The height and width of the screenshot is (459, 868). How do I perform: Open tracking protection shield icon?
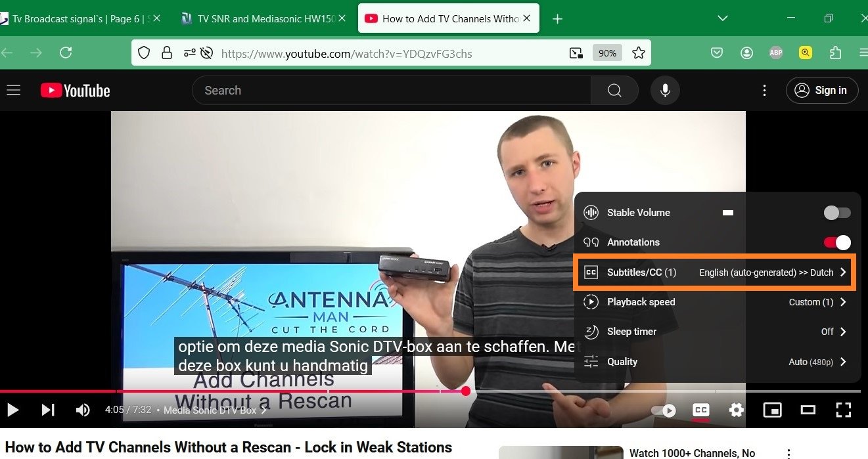tap(144, 53)
